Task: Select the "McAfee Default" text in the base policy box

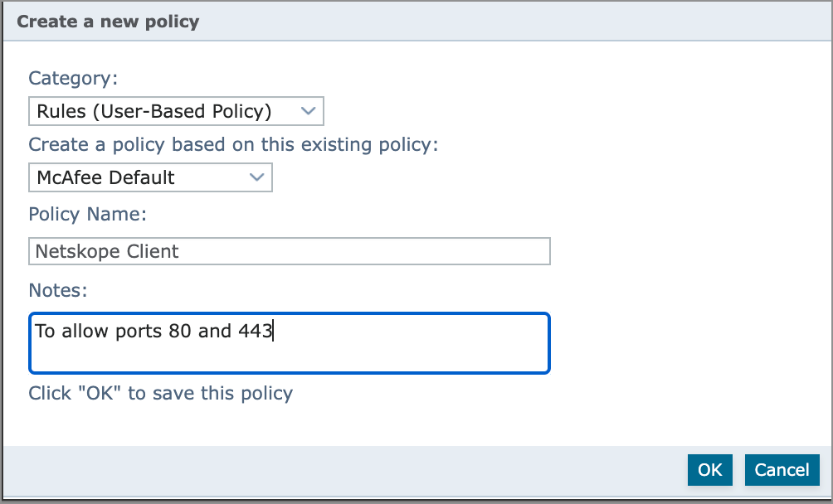Action: (105, 177)
